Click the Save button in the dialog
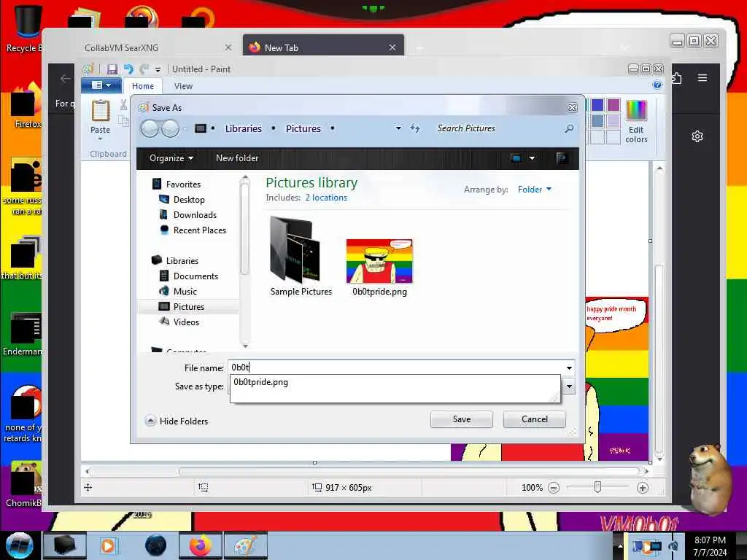The image size is (747, 560). tap(461, 419)
